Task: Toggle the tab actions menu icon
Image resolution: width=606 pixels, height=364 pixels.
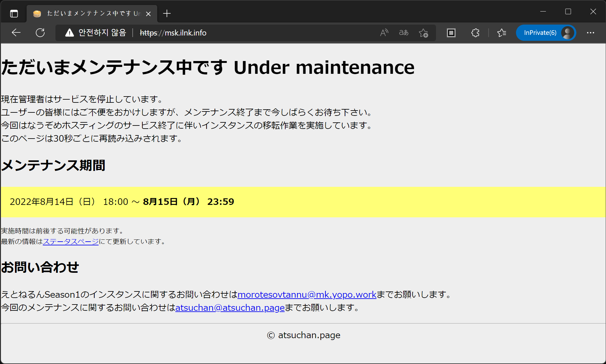Action: point(14,13)
